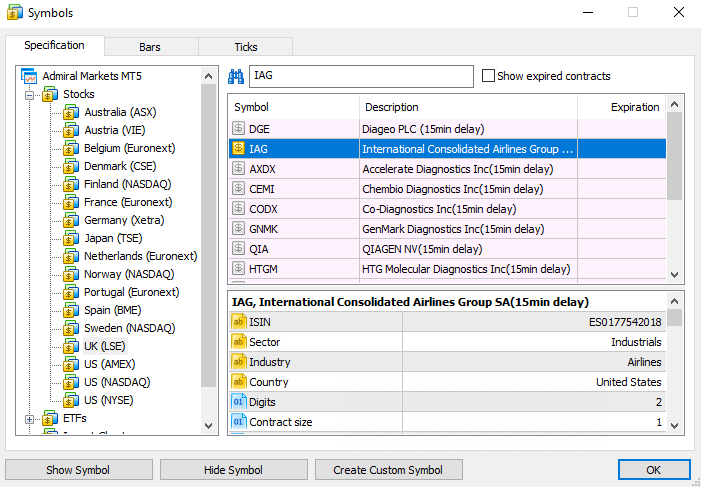Click the Sector value Industrials
Image resolution: width=701 pixels, height=487 pixels.
coord(636,342)
